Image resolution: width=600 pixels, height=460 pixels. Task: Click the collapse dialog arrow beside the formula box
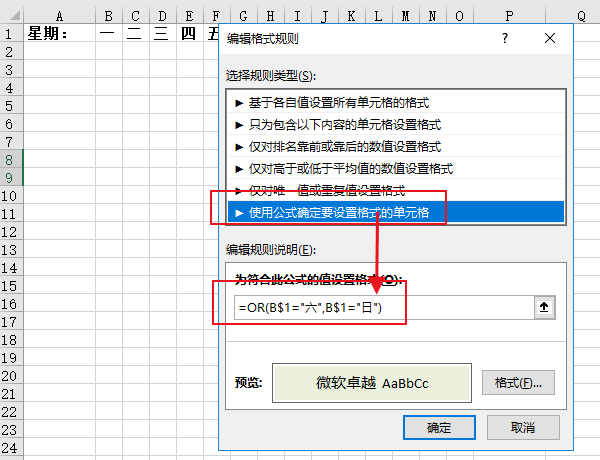click(544, 307)
